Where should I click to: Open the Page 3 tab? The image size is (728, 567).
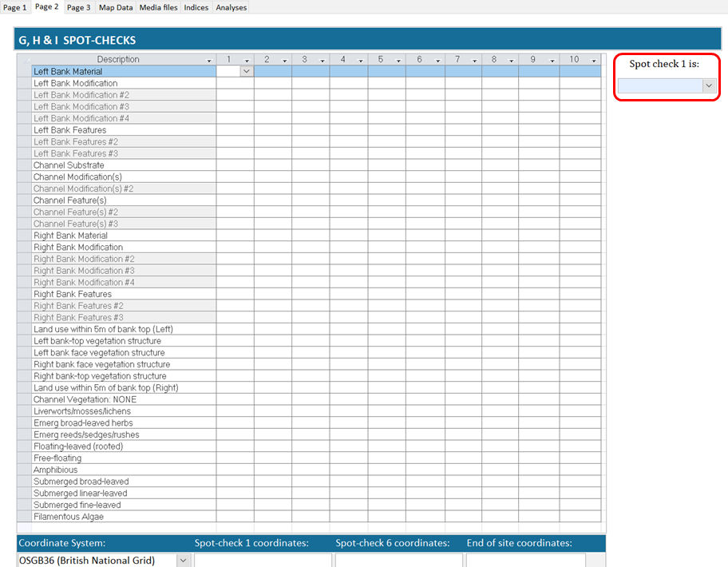point(78,7)
